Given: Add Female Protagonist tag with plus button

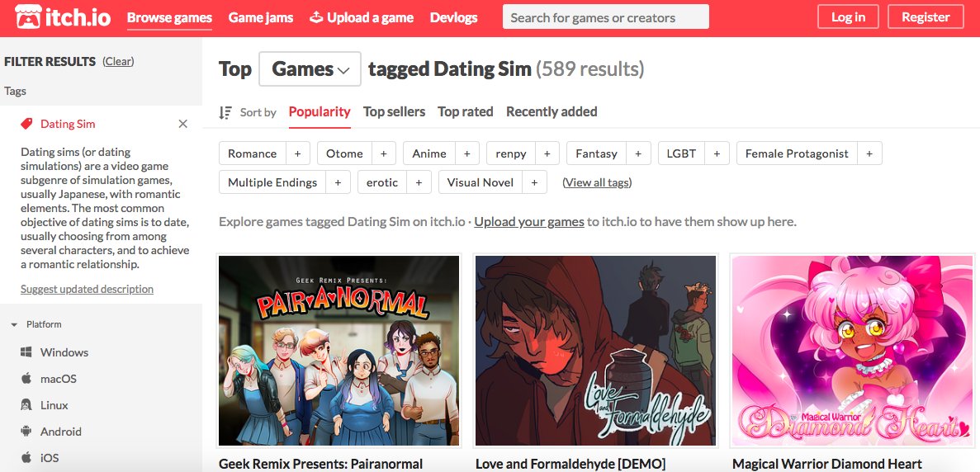Looking at the screenshot, I should pos(869,153).
